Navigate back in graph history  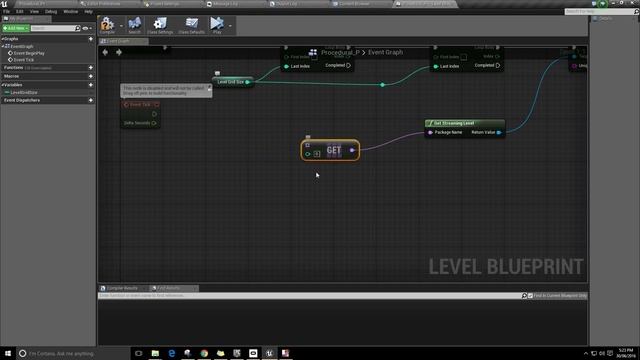105,52
